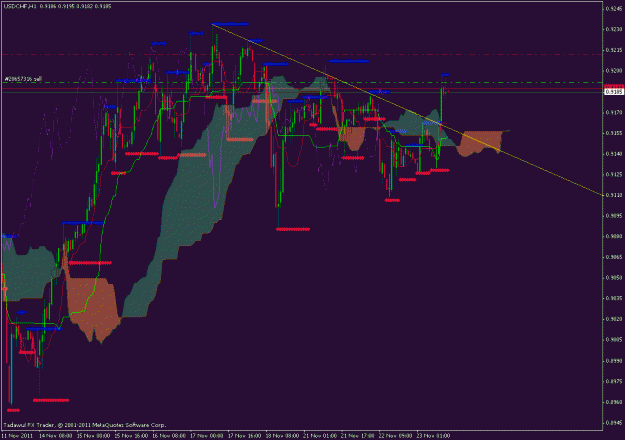
Task: Click the 0.9245 price axis label
Action: tap(614, 8)
